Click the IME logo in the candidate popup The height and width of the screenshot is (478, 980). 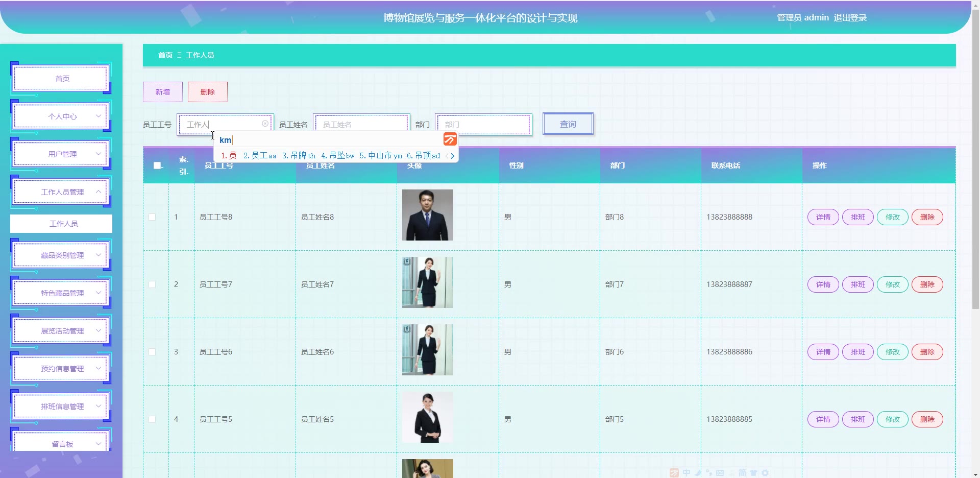tap(450, 139)
